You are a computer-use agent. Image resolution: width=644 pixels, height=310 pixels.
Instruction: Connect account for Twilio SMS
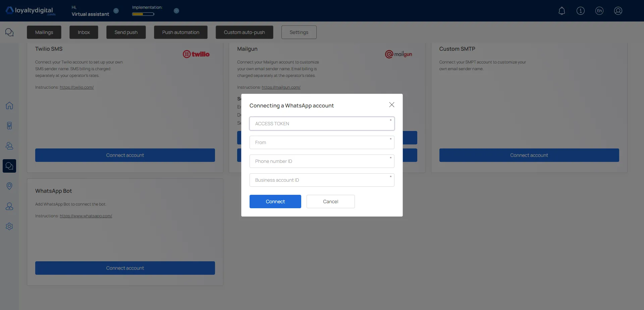(x=125, y=155)
